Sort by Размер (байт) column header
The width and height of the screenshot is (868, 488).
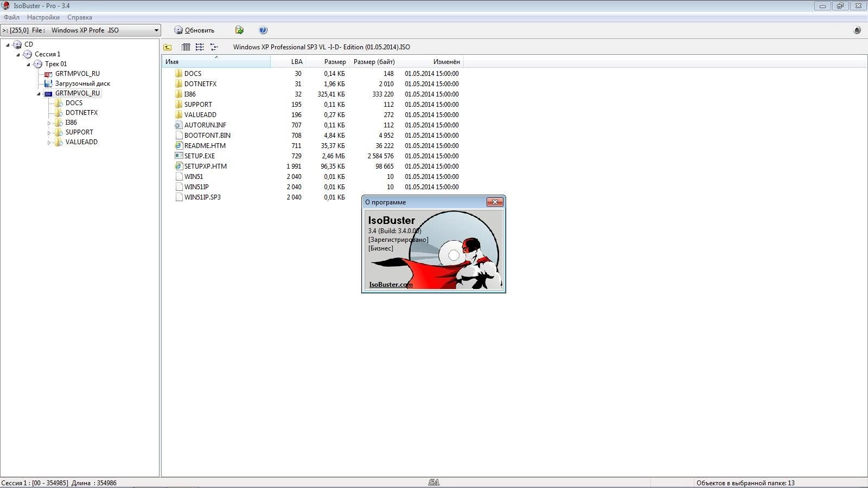tap(374, 61)
